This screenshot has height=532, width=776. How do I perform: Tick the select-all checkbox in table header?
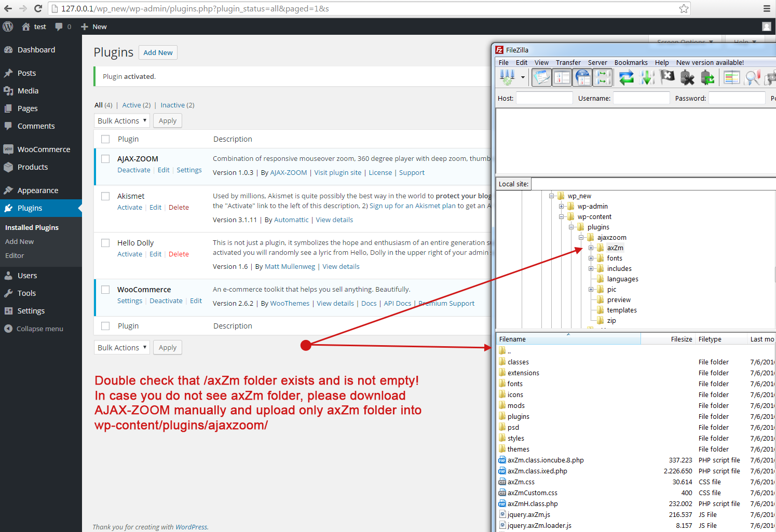point(105,139)
